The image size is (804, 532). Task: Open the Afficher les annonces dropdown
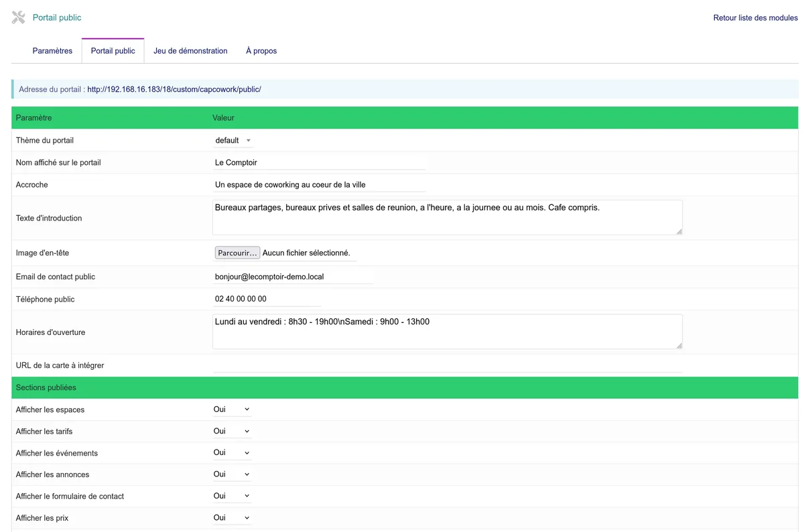click(232, 474)
